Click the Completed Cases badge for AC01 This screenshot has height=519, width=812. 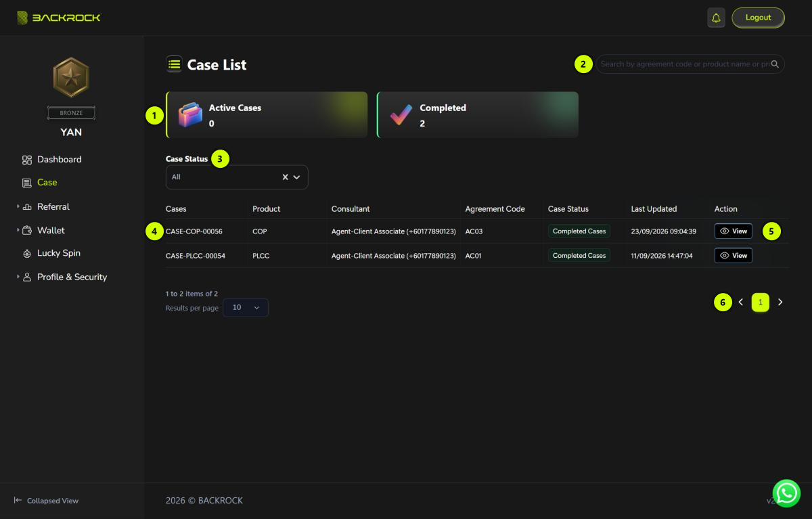point(579,256)
